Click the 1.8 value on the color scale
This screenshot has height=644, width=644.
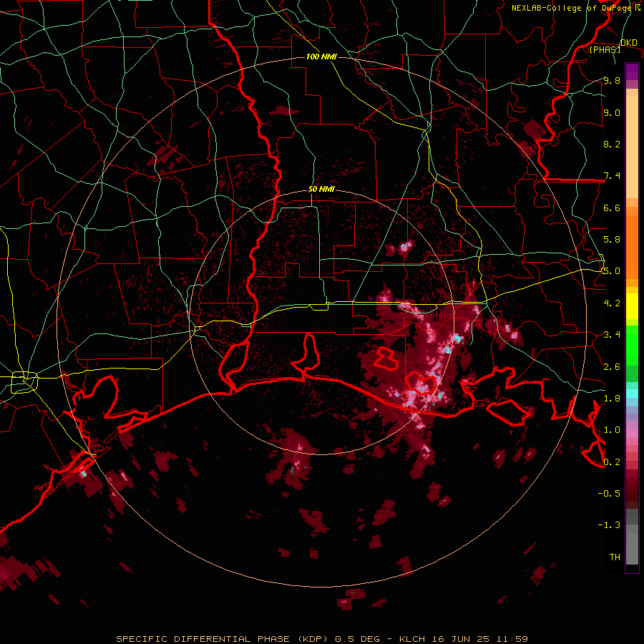click(612, 398)
